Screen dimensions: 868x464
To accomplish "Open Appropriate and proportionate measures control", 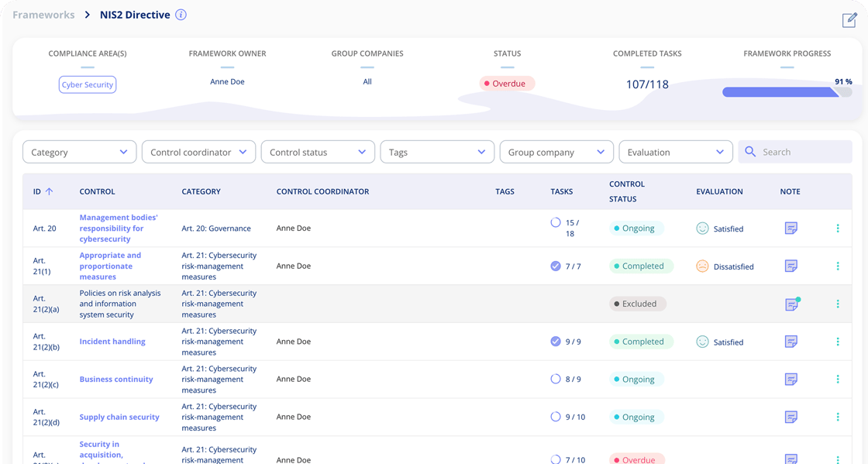I will (110, 266).
